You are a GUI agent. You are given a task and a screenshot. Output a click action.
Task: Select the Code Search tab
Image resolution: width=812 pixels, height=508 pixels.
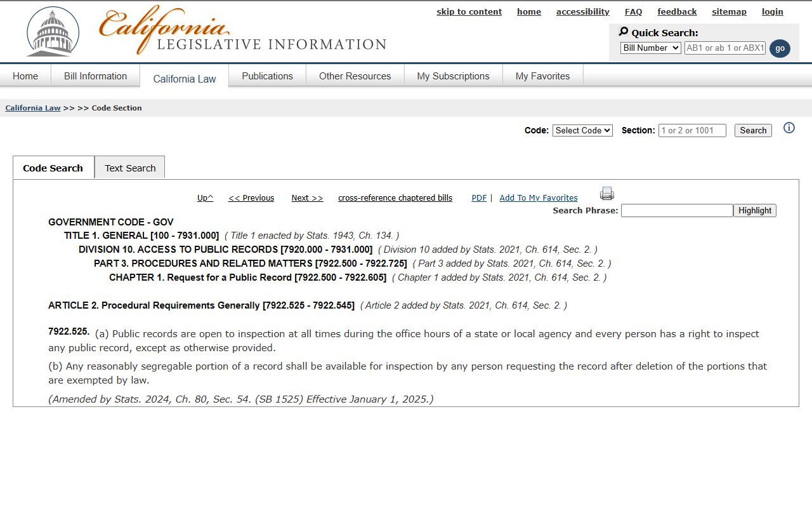point(53,168)
